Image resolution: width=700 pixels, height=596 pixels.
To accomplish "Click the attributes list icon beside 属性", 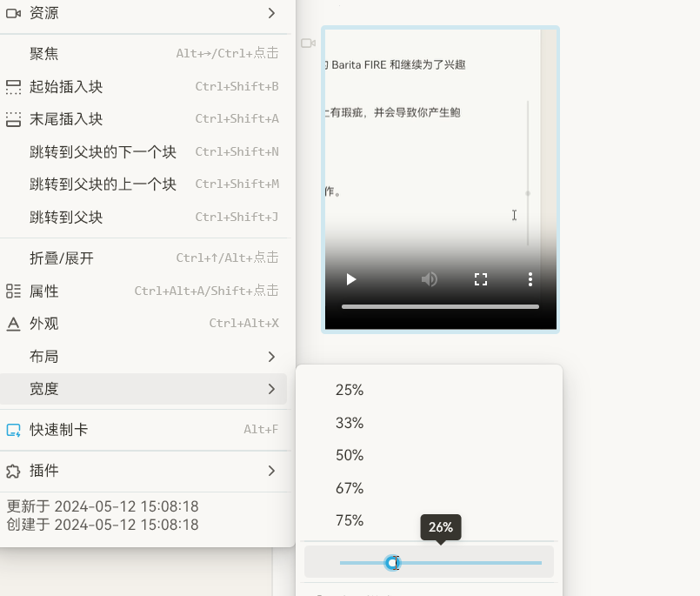I will click(13, 291).
